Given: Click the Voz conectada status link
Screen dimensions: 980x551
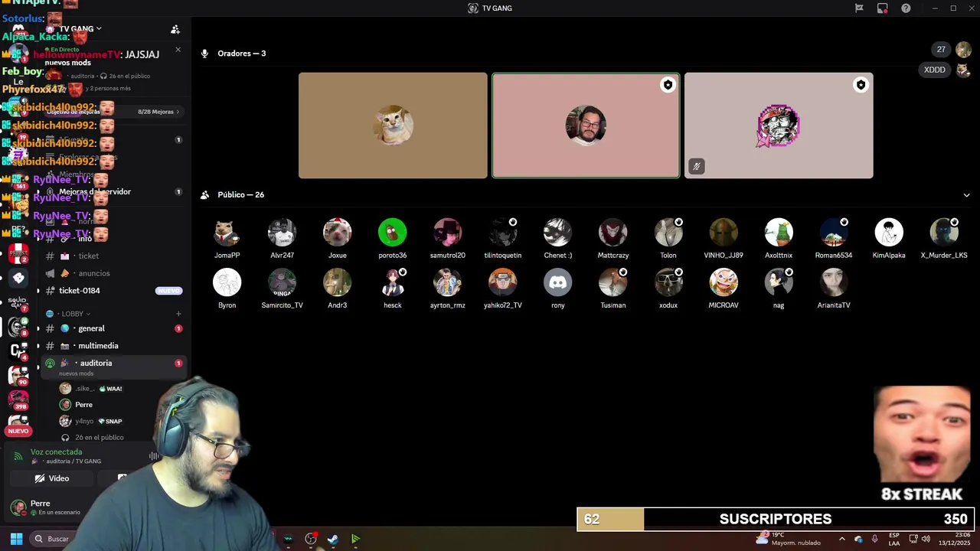Looking at the screenshot, I should tap(56, 452).
